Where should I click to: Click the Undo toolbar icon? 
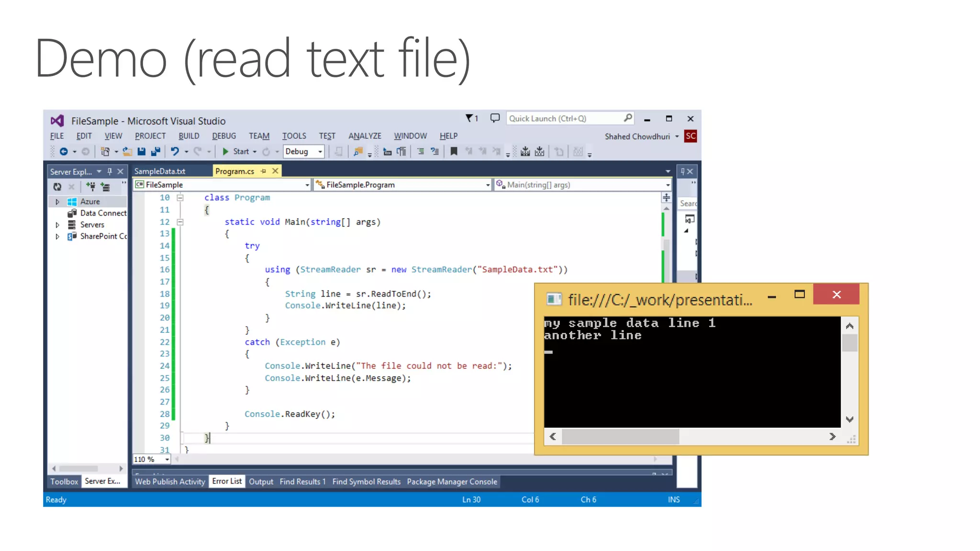(175, 152)
